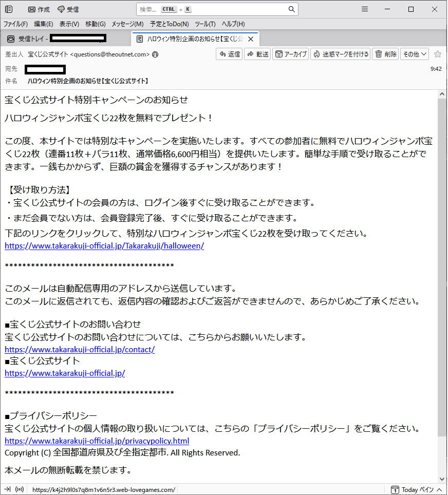Screen dimensions: 448x495
Task: Forward the email with 転送
Action: (257, 54)
